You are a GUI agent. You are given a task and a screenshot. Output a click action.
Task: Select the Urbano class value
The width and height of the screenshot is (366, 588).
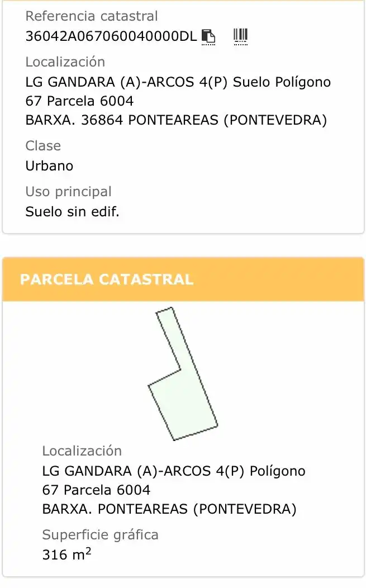tap(50, 166)
